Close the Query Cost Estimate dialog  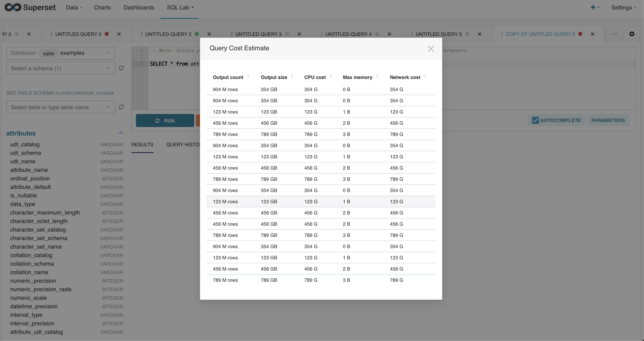(431, 48)
